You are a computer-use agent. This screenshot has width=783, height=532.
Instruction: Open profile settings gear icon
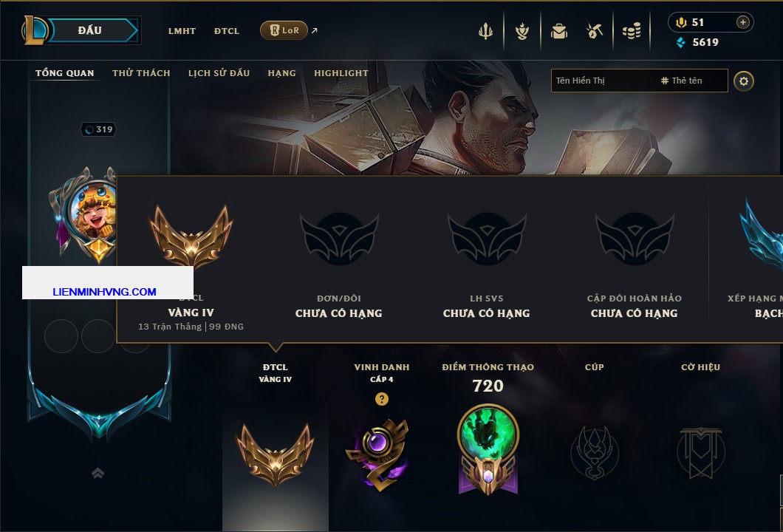(x=744, y=81)
